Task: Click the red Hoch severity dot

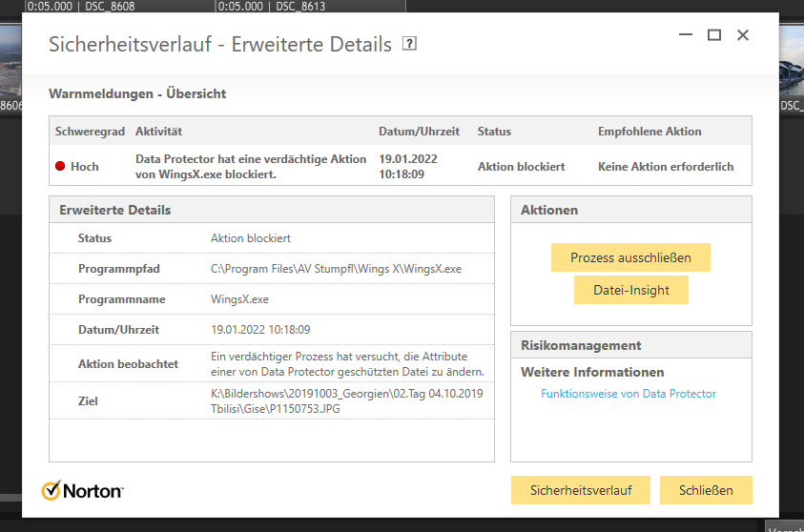Action: [x=60, y=166]
